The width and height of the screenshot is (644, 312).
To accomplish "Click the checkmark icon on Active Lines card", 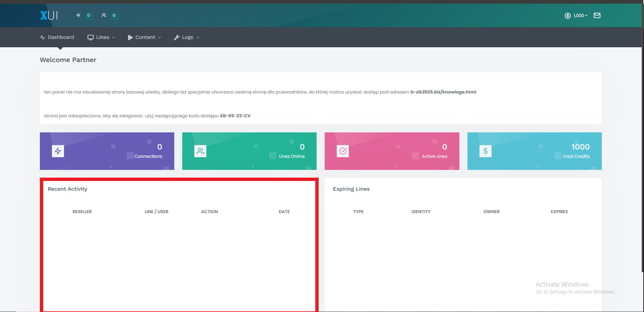I will pyautogui.click(x=343, y=151).
